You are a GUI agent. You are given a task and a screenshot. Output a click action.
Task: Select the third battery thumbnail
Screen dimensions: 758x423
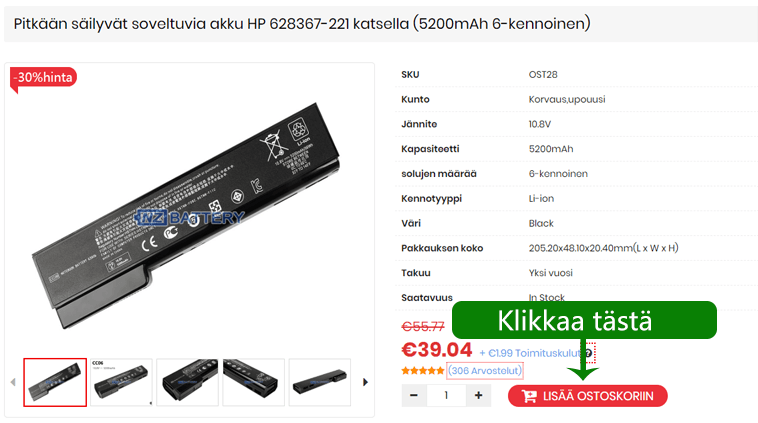point(188,382)
